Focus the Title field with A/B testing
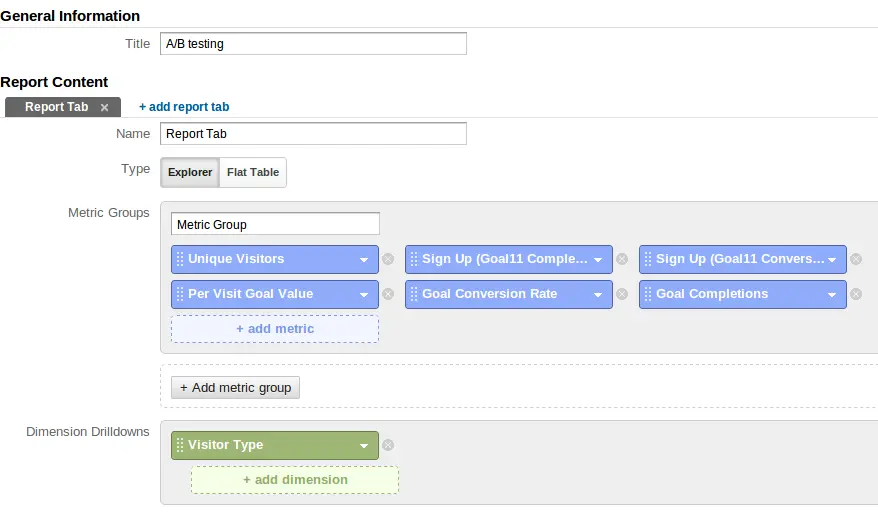The height and width of the screenshot is (514, 878). point(313,44)
